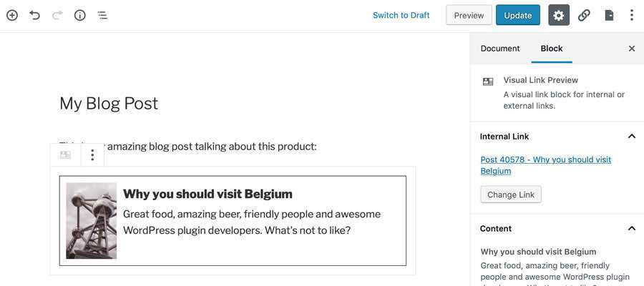The width and height of the screenshot is (644, 286).
Task: Click the chain link icon in top toolbar
Action: [x=584, y=15]
